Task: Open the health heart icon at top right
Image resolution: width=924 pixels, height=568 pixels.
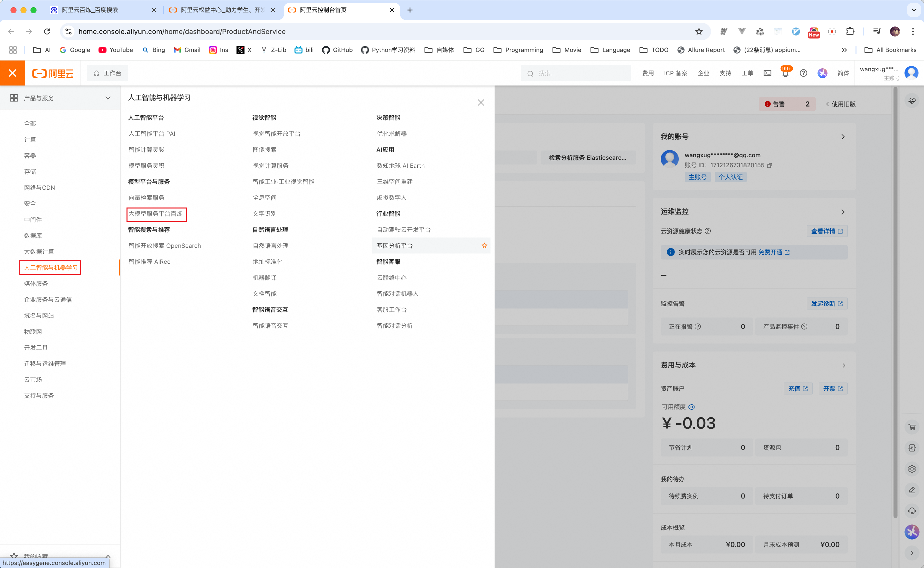Action: (x=911, y=101)
